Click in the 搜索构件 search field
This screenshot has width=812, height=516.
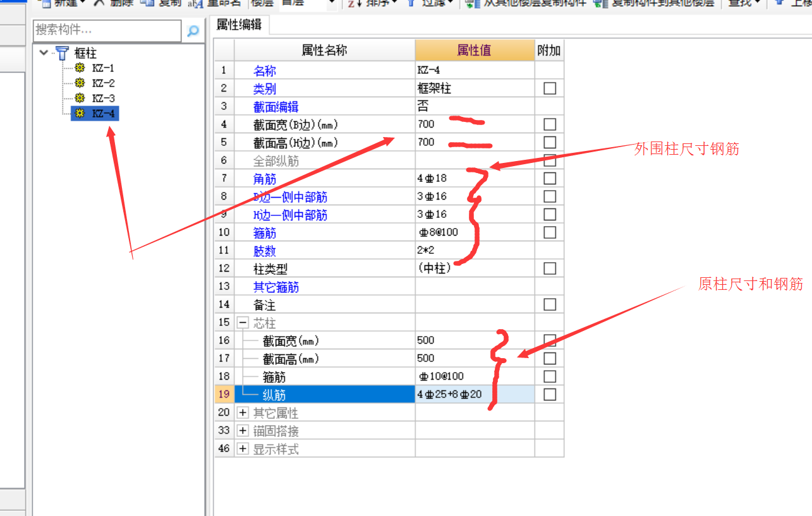coord(107,30)
